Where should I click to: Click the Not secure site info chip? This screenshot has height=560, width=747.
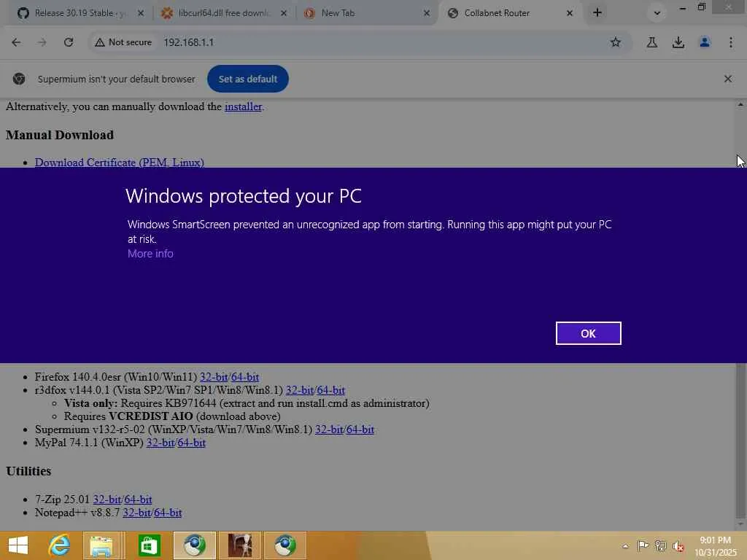(123, 42)
